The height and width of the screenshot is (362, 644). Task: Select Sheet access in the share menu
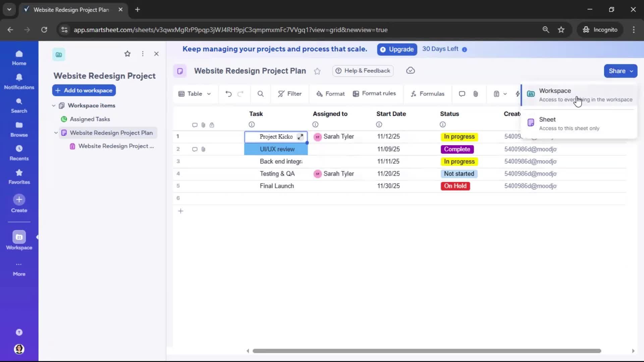pyautogui.click(x=570, y=123)
